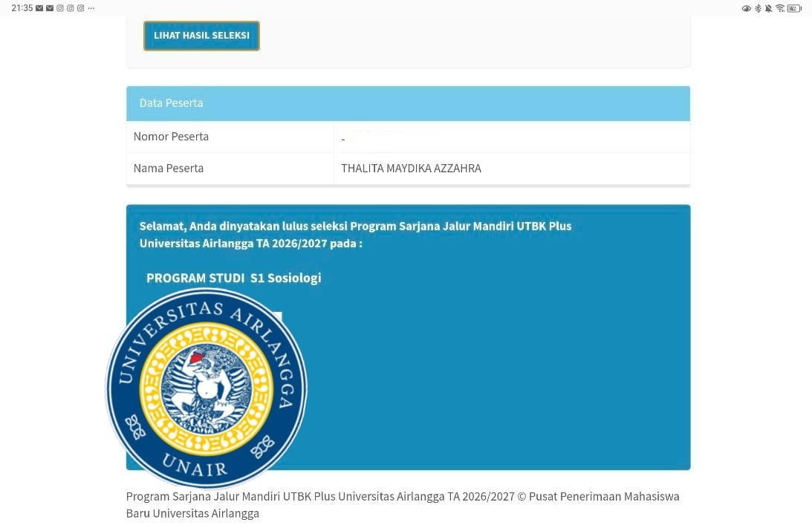The height and width of the screenshot is (531, 812).
Task: Click the Selamat, Anda dinyatakan lulus message
Action: [x=355, y=235]
